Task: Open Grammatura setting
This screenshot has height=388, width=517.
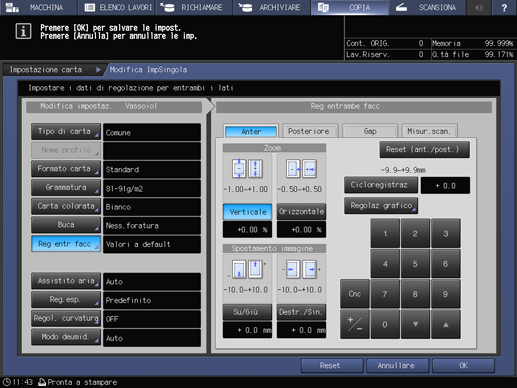Action: [66, 188]
